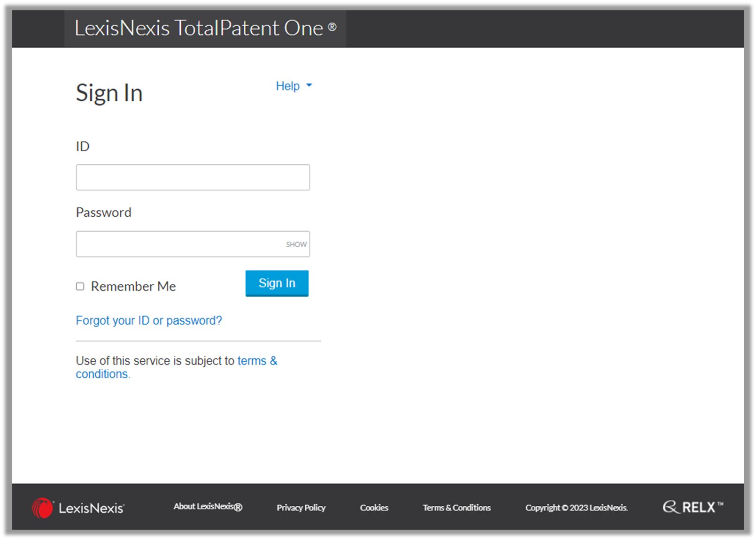756x540 pixels.
Task: Click the LexisNexis TotalPatent One header logo
Action: (205, 28)
